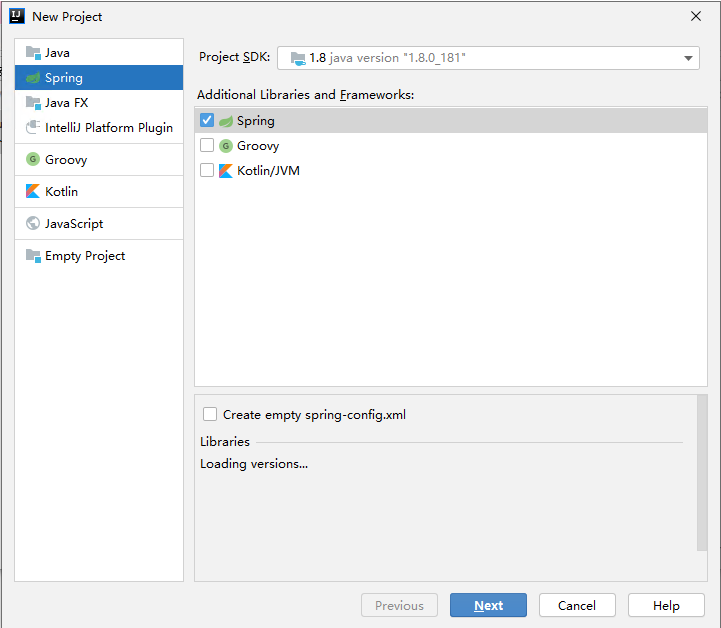
Task: Enable the Kotlin/JVM framework checkbox
Action: point(207,170)
